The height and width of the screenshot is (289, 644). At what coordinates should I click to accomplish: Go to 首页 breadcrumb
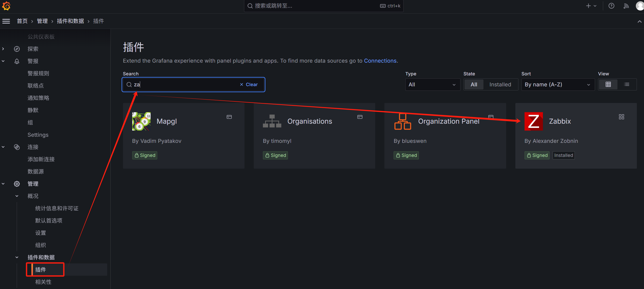coord(22,21)
